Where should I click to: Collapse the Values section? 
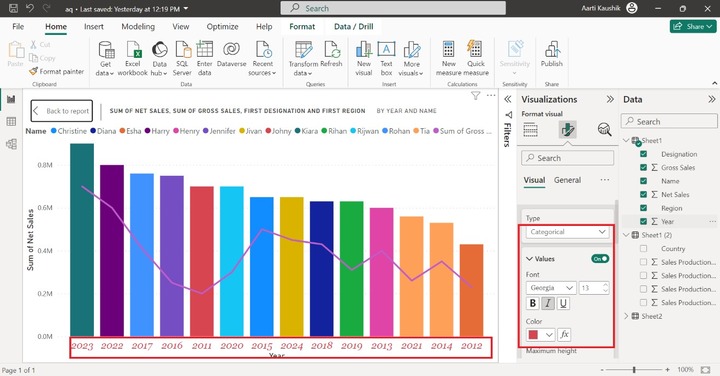[x=529, y=259]
